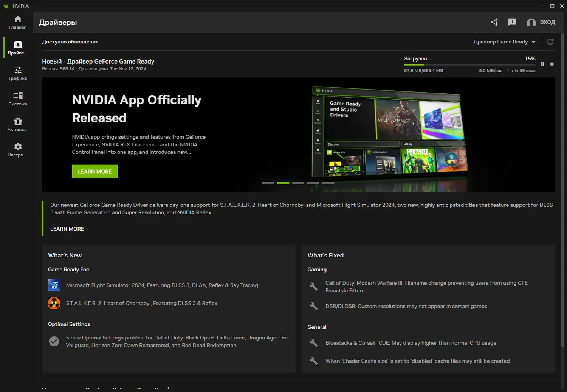Viewport: 567px width, 392px height.
Task: Click the Optimal Settings checkmark icon
Action: click(x=54, y=341)
